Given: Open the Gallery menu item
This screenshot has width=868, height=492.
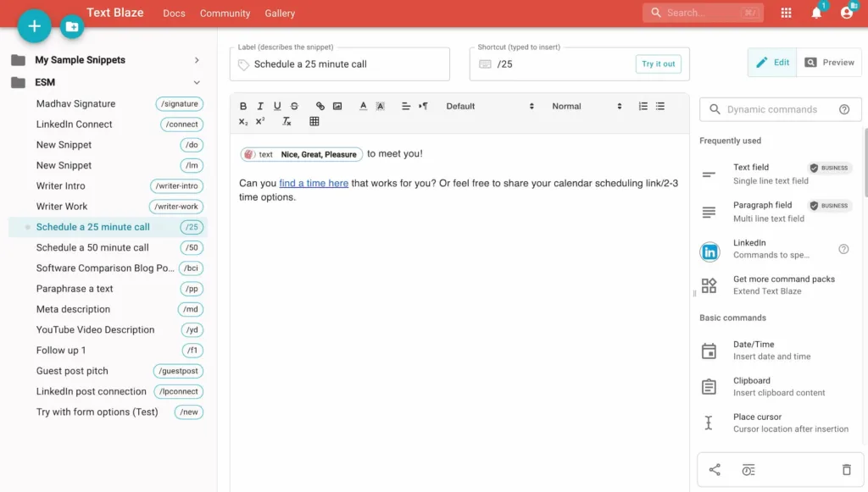Looking at the screenshot, I should [x=280, y=14].
